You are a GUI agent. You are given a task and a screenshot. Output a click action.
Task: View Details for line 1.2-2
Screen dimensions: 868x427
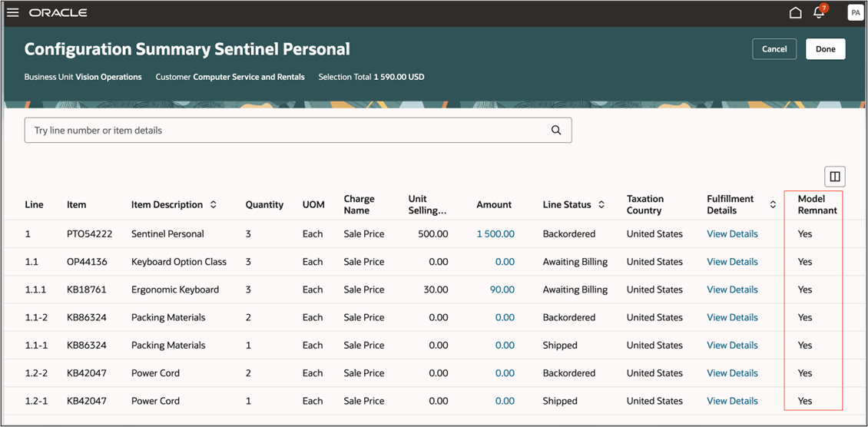732,372
